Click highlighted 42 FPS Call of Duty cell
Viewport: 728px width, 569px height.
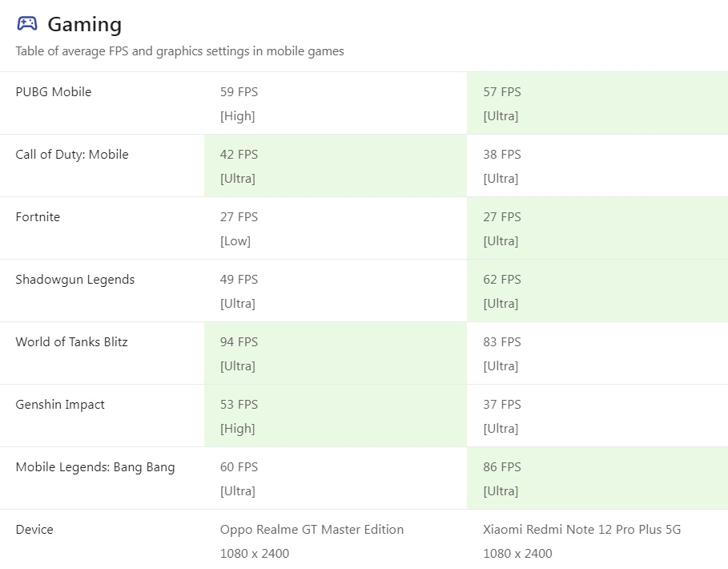[x=239, y=155]
